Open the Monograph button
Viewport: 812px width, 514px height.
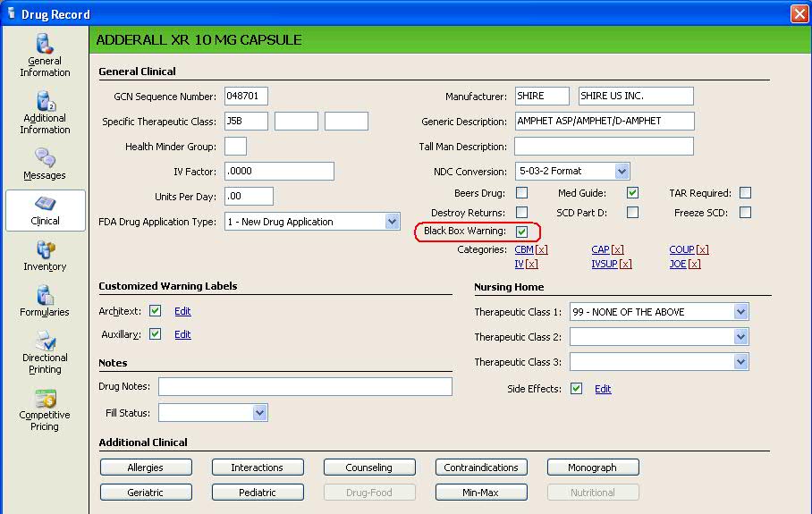(x=593, y=467)
